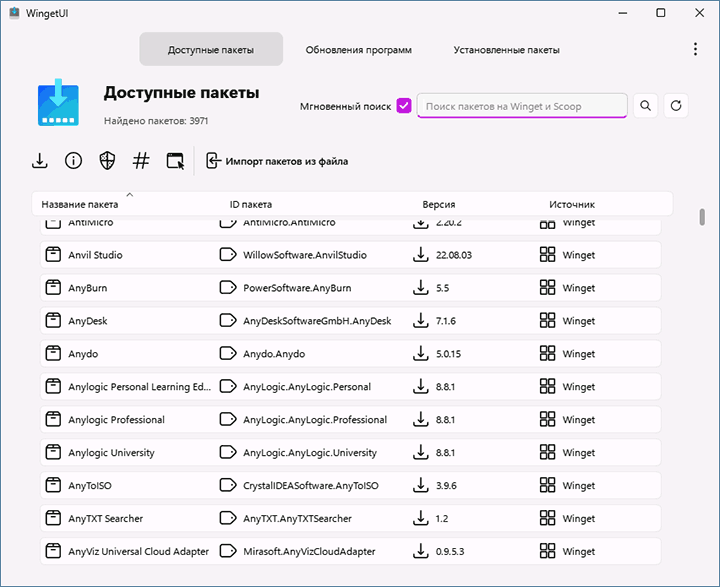Click package box icon of AnyBurn

[x=53, y=288]
